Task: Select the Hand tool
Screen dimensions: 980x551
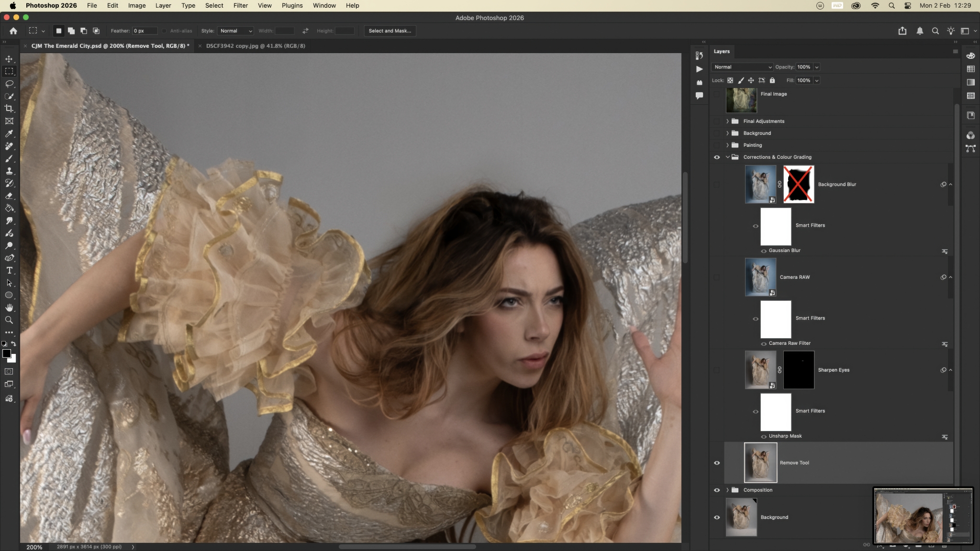Action: pos(9,308)
